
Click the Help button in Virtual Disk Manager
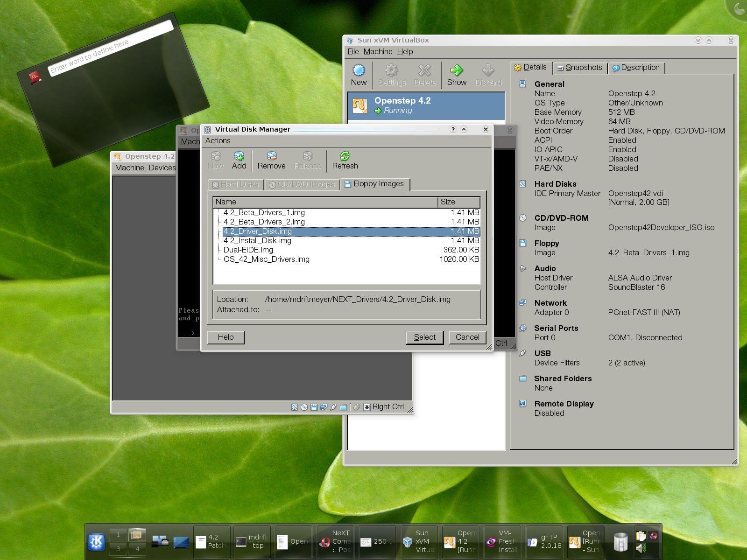pos(225,337)
